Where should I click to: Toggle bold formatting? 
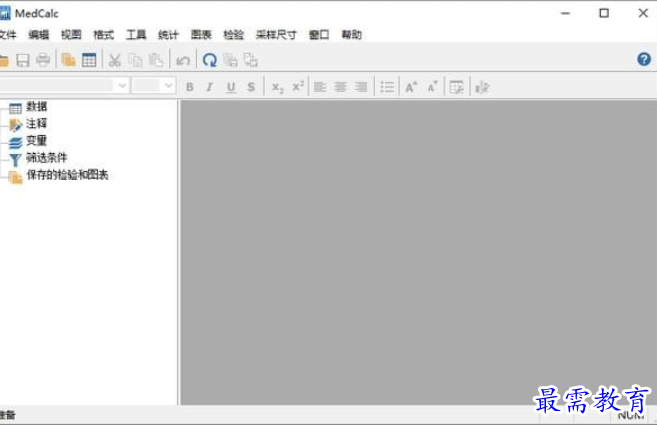pyautogui.click(x=190, y=87)
